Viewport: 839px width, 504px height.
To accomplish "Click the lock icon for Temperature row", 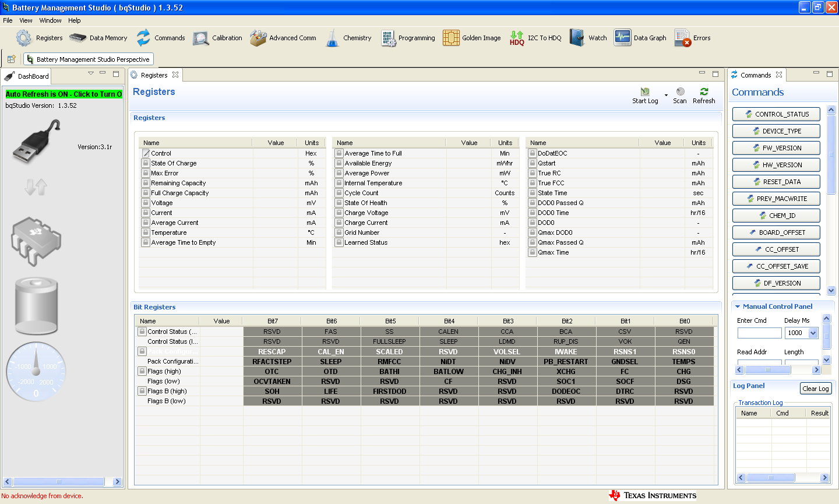I will point(146,232).
